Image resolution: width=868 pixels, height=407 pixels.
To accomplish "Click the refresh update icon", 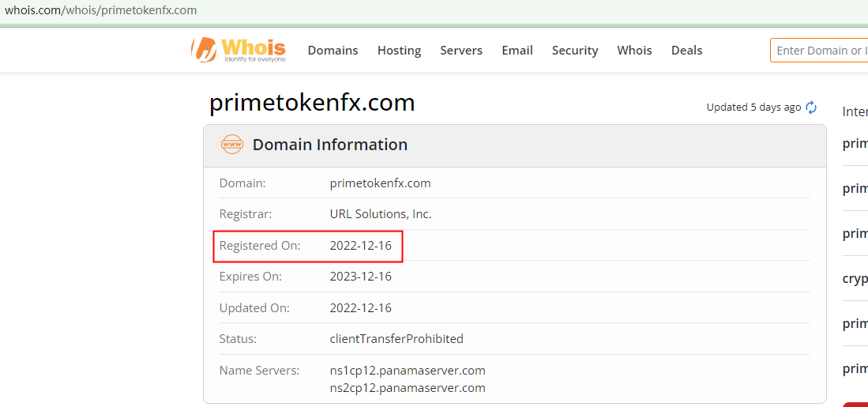I will pos(811,107).
